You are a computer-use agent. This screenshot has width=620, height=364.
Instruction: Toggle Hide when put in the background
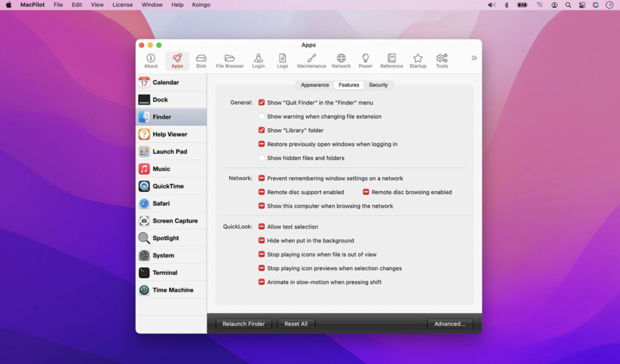(262, 241)
